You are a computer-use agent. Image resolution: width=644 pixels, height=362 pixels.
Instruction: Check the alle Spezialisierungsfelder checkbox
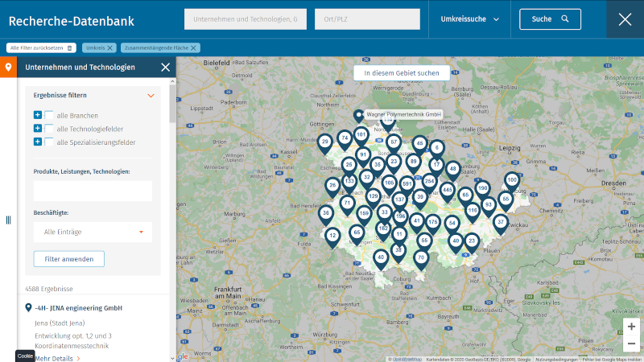pos(49,142)
